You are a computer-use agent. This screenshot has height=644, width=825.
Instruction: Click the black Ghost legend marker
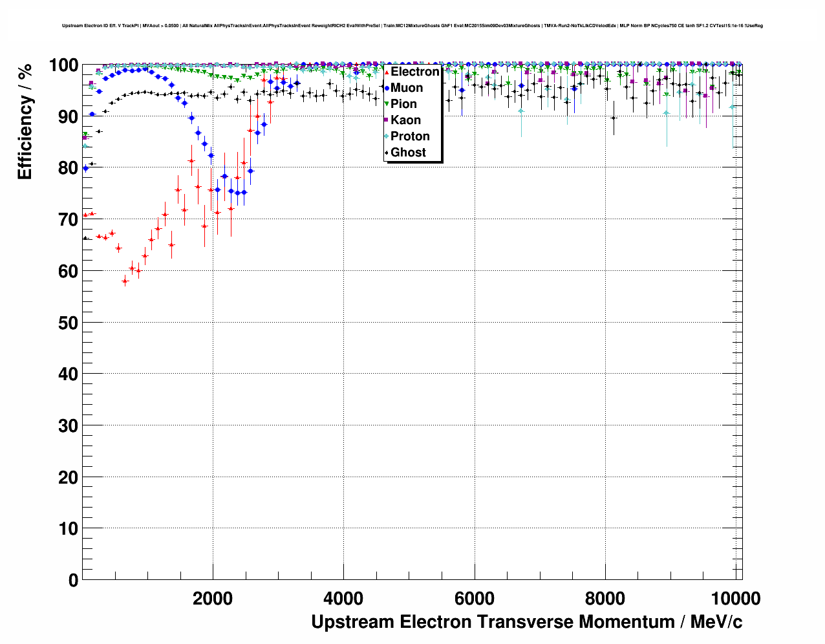pos(387,153)
